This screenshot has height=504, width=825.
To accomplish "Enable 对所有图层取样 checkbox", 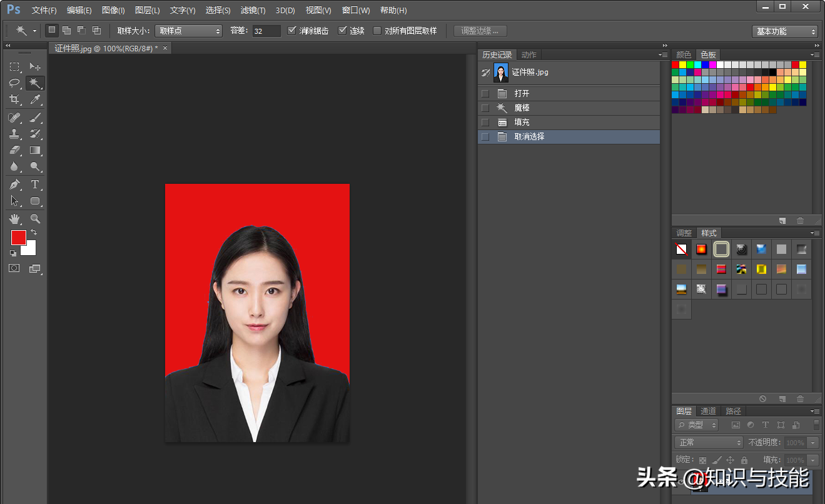I will 377,31.
